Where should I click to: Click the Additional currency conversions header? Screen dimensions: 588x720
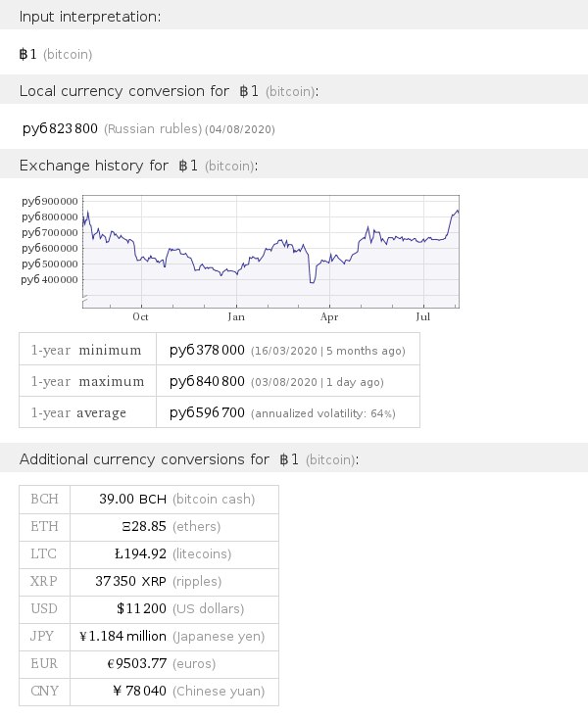[x=188, y=458]
